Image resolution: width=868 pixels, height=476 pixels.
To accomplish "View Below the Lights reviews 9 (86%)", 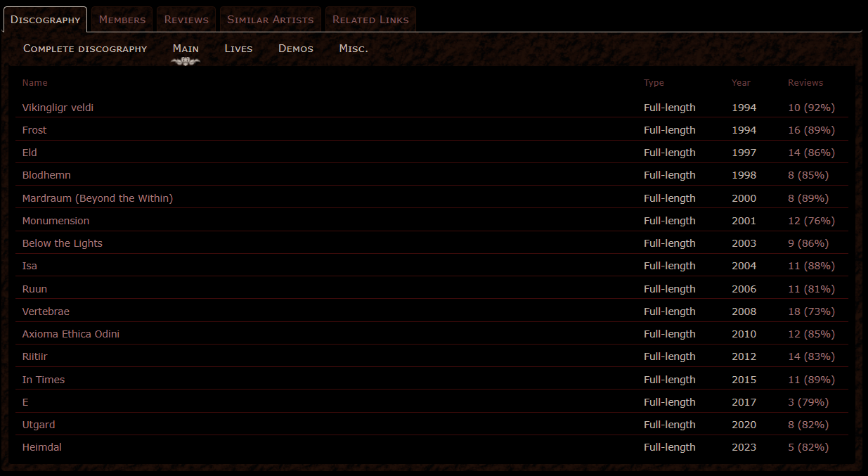I will 808,243.
